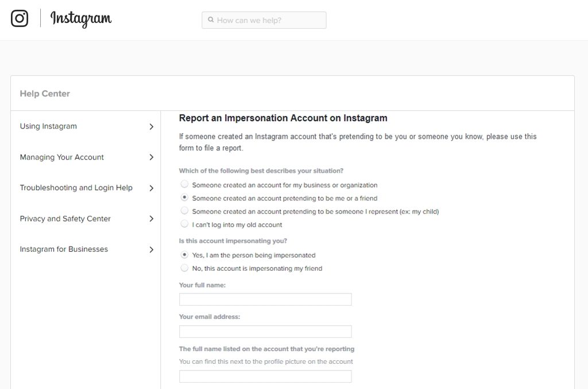Click the Instagram wordmark logo

click(x=81, y=19)
